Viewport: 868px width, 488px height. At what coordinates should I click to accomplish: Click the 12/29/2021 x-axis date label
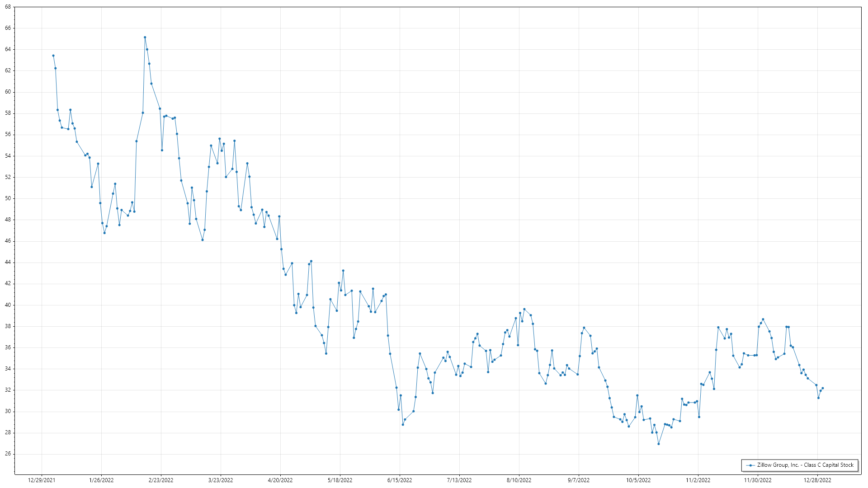coord(42,480)
